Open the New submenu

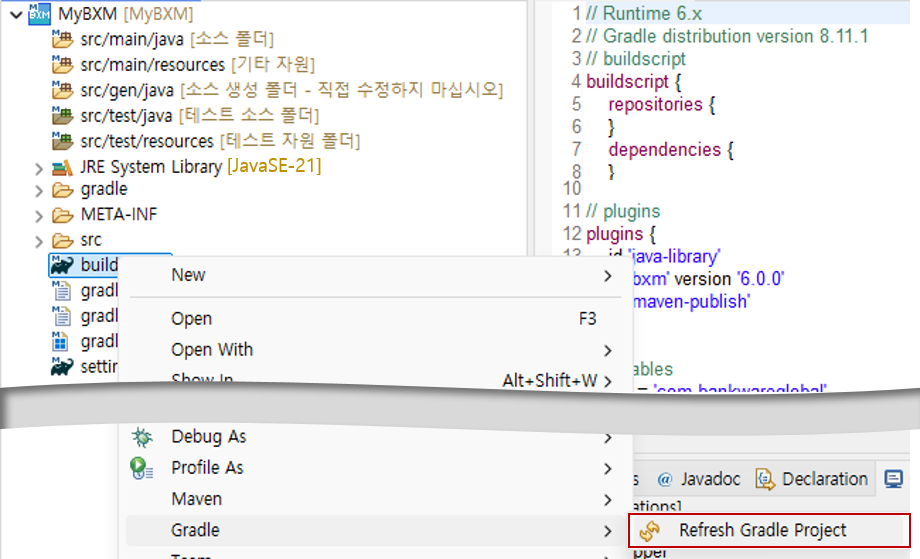pyautogui.click(x=376, y=275)
